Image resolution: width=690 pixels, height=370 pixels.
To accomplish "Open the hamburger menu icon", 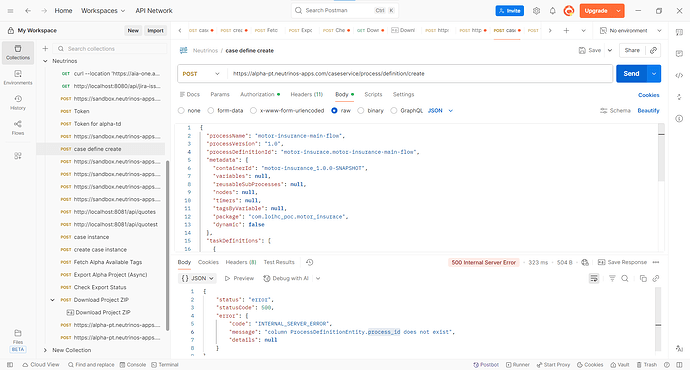I will 11,11.
